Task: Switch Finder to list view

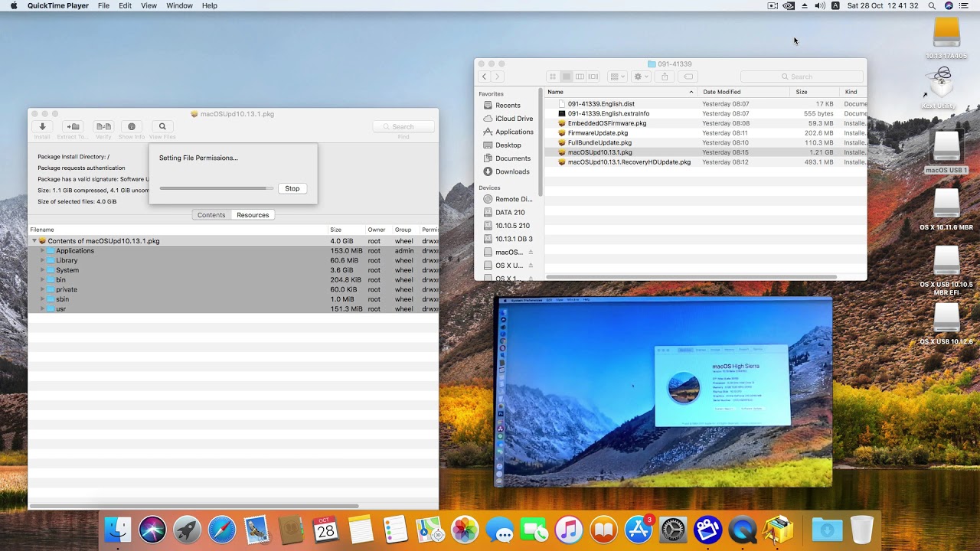Action: point(567,77)
